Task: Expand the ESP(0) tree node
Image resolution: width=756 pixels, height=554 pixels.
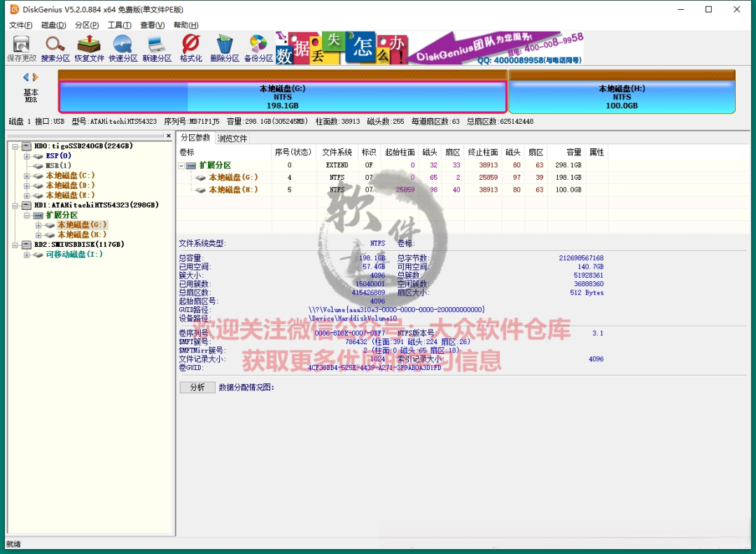Action: 27,156
